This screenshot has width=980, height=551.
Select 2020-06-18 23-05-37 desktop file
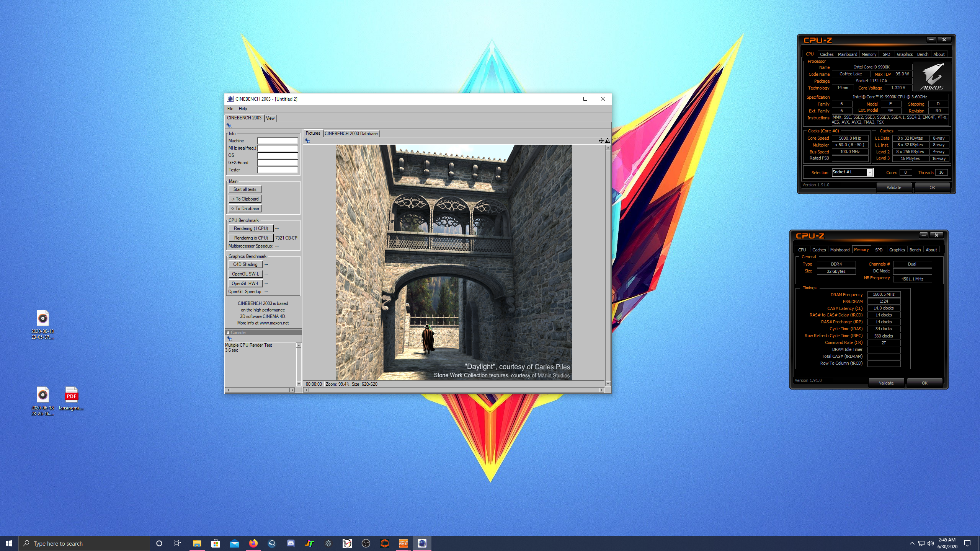(42, 324)
